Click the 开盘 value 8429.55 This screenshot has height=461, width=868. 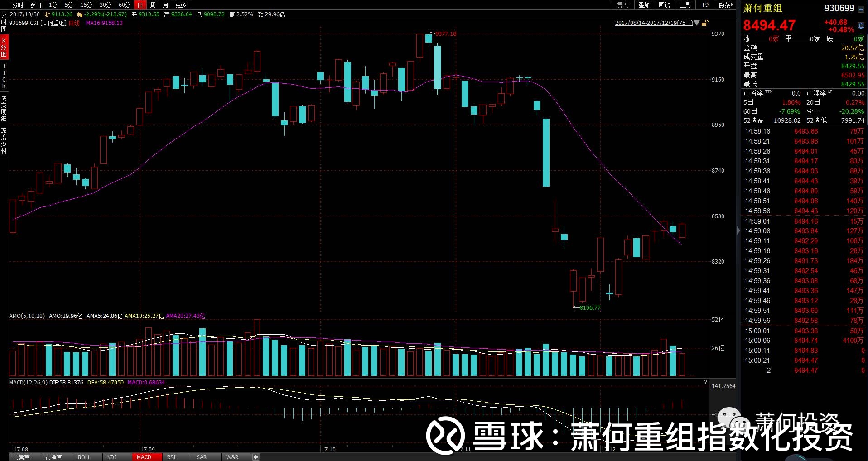853,66
